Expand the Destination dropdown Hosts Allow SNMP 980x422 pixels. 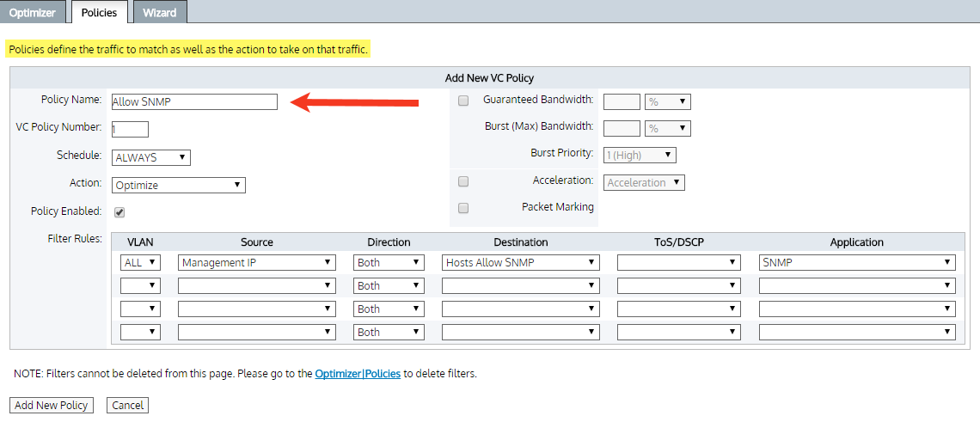520,263
